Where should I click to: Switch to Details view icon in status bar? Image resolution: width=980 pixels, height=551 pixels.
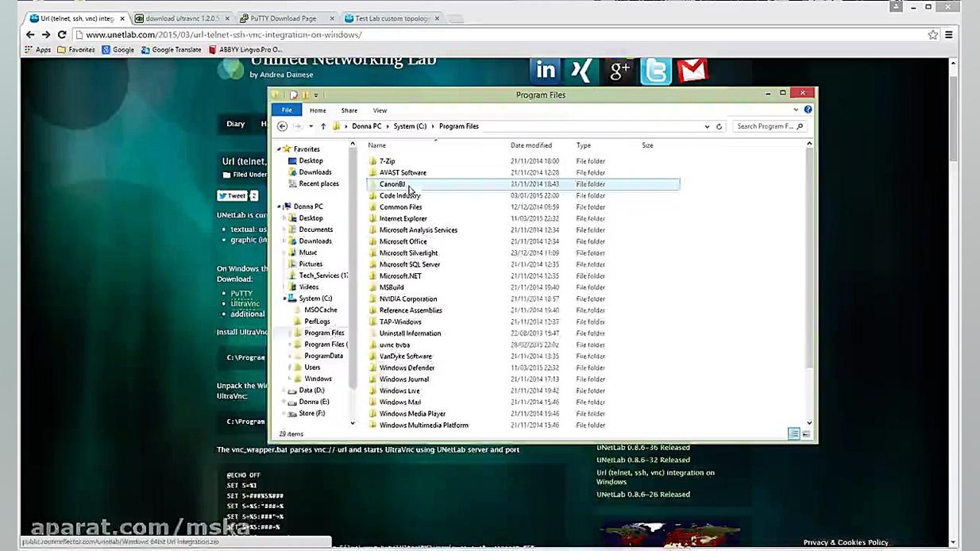793,433
